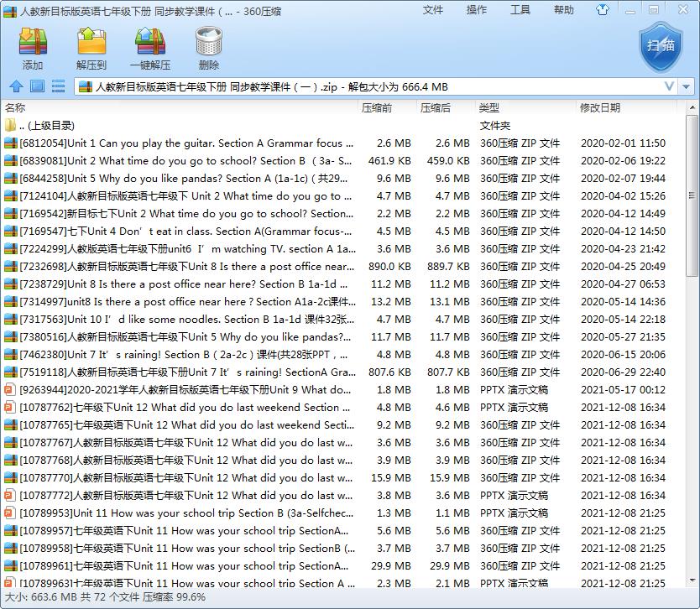Open the 文件 (File) menu
The image size is (700, 609).
pyautogui.click(x=433, y=10)
